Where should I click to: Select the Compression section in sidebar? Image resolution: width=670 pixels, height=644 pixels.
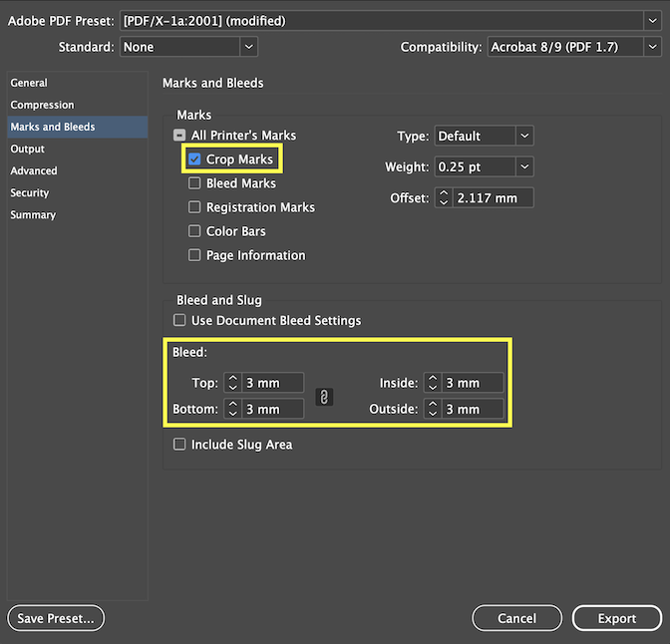pyautogui.click(x=42, y=105)
